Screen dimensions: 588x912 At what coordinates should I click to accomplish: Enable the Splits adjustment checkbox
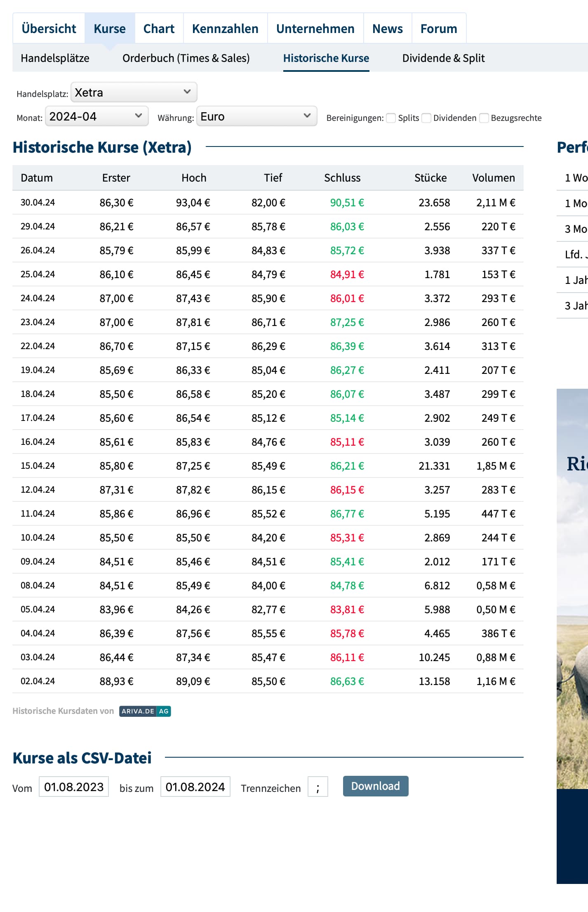[x=391, y=118]
